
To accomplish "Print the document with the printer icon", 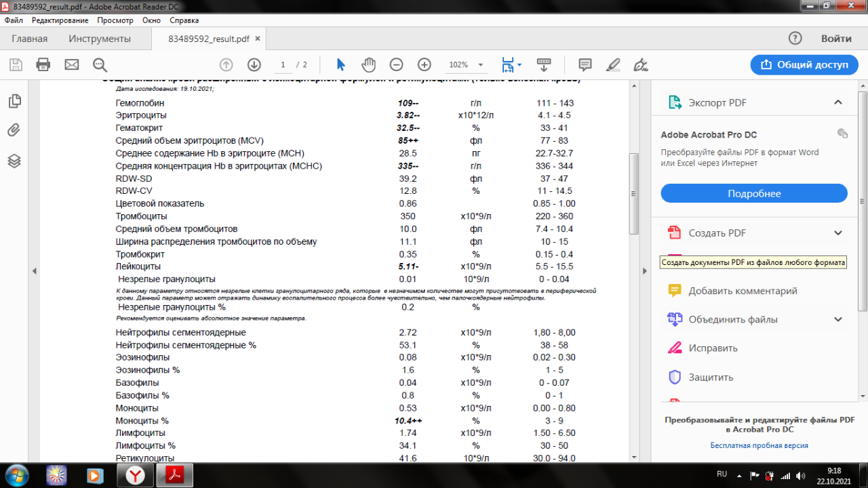I will (x=43, y=64).
